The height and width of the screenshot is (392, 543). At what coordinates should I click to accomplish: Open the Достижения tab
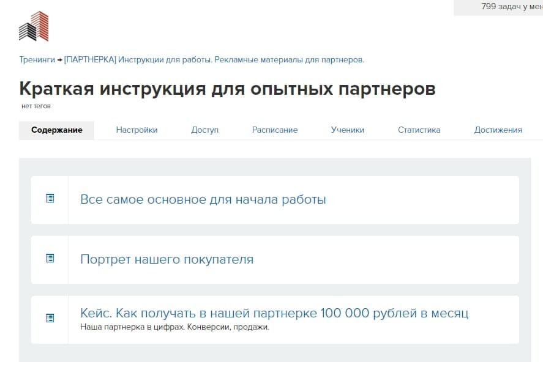click(498, 130)
